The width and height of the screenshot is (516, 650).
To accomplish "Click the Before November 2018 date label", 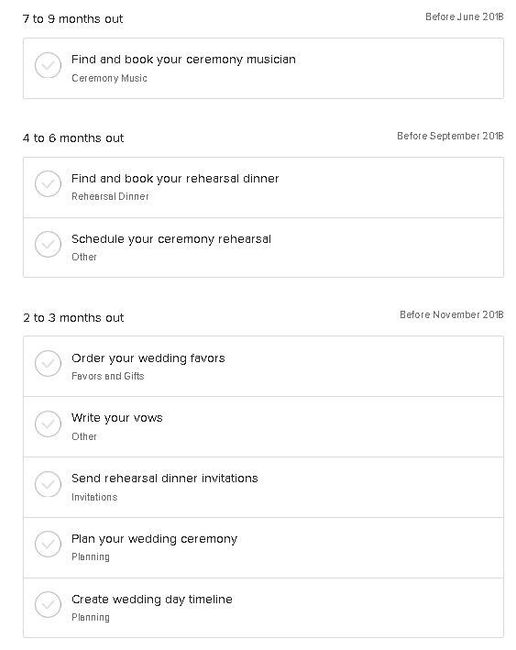I will click(451, 315).
